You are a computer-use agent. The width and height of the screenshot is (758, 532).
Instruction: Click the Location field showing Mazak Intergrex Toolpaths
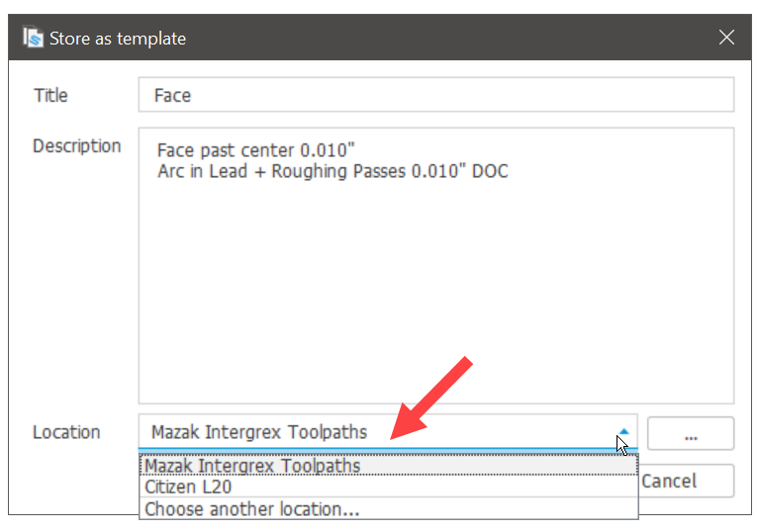click(376, 432)
